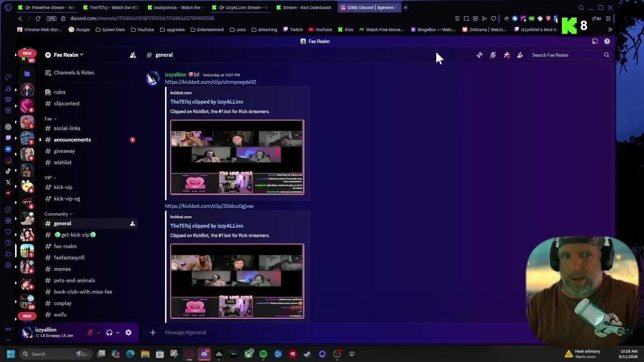The width and height of the screenshot is (644, 362).
Task: Toggle the member list icon
Action: pos(520,55)
